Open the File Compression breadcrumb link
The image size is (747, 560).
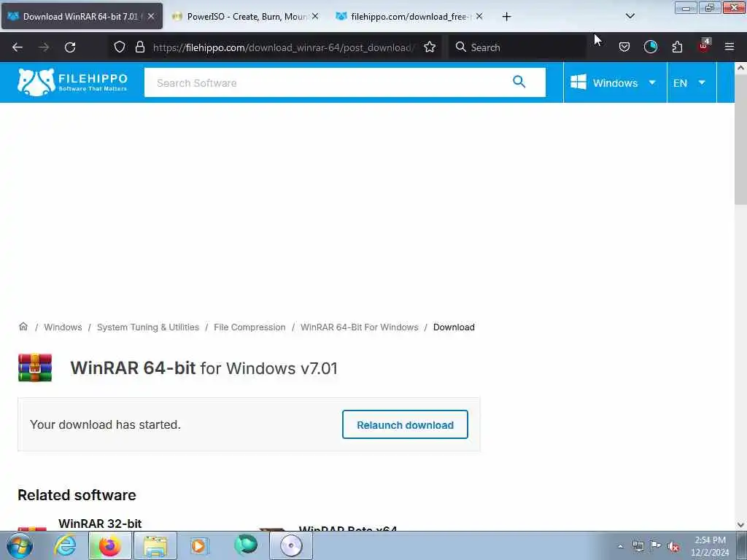tap(249, 327)
